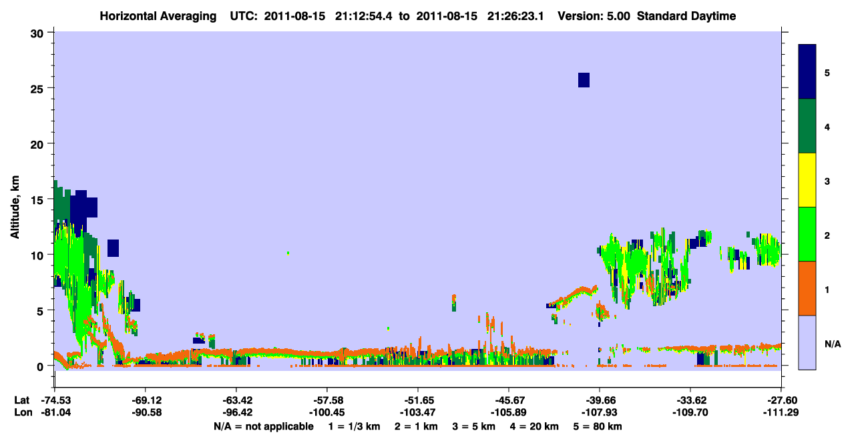Click latitude value -51.65
This screenshot has width=868, height=445.
[x=418, y=400]
